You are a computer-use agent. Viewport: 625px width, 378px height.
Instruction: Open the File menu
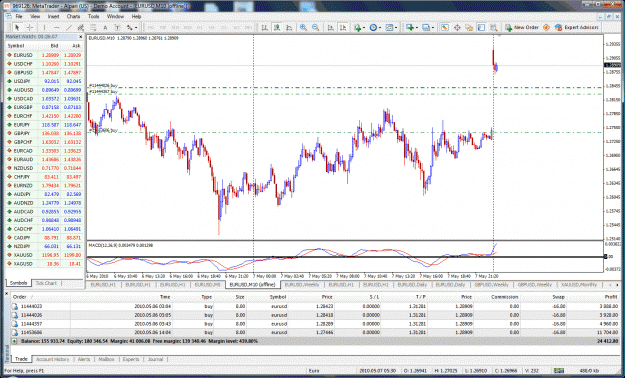point(19,16)
